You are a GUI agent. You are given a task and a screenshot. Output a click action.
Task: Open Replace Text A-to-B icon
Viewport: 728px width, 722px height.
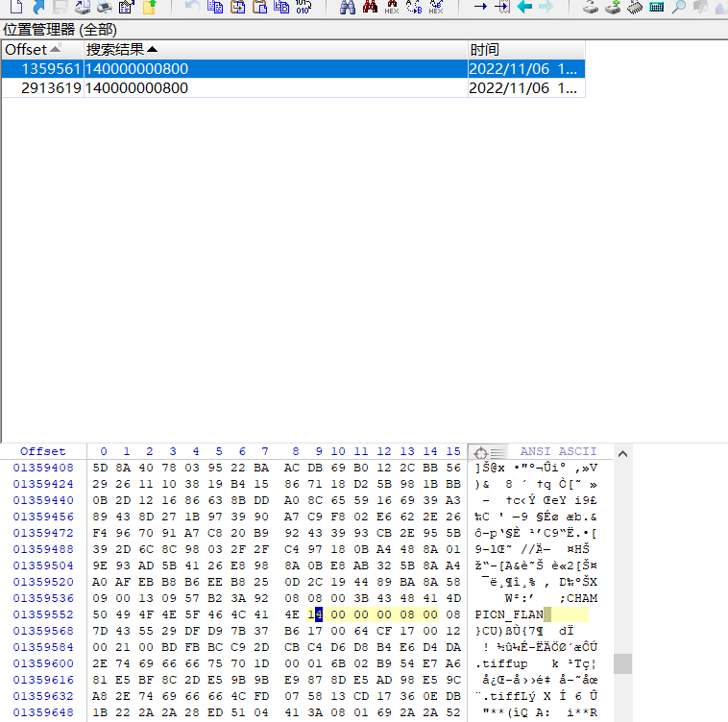[x=414, y=7]
